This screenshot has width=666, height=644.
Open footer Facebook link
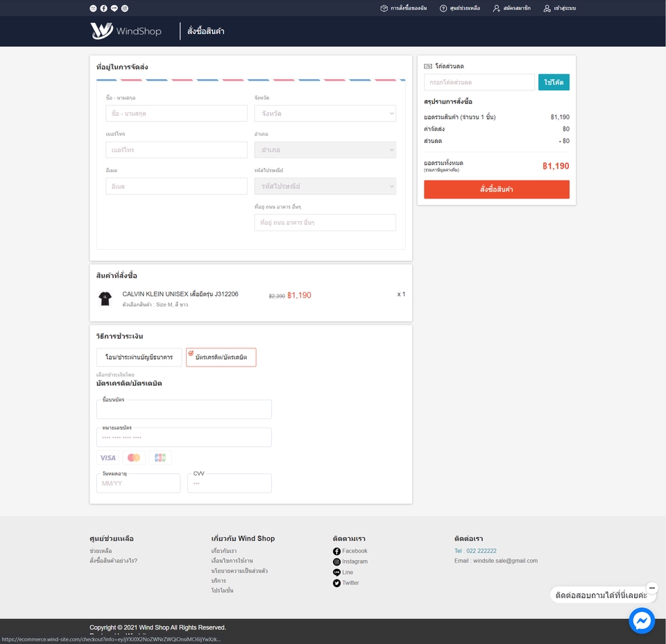[x=355, y=551]
